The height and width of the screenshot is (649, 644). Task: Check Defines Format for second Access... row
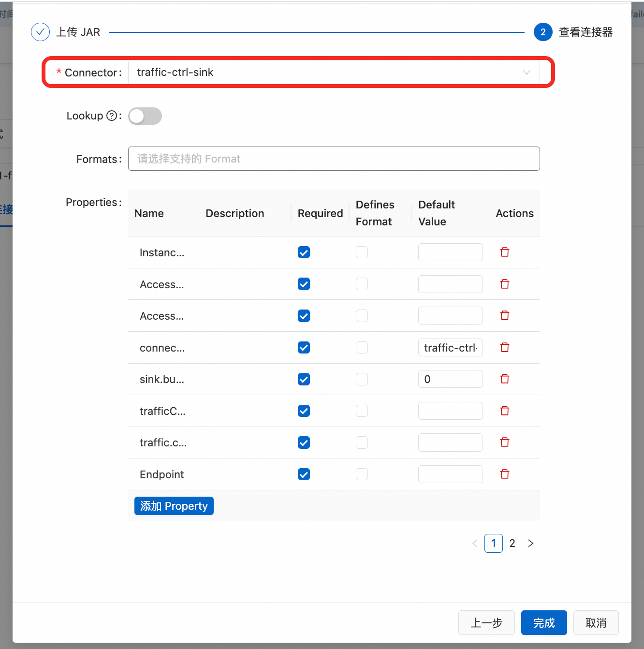(362, 316)
